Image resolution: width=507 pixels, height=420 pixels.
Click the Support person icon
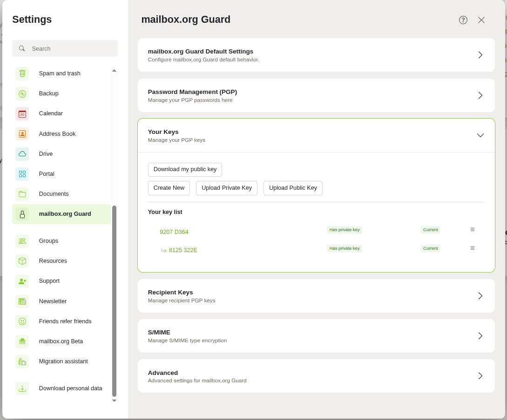(22, 281)
